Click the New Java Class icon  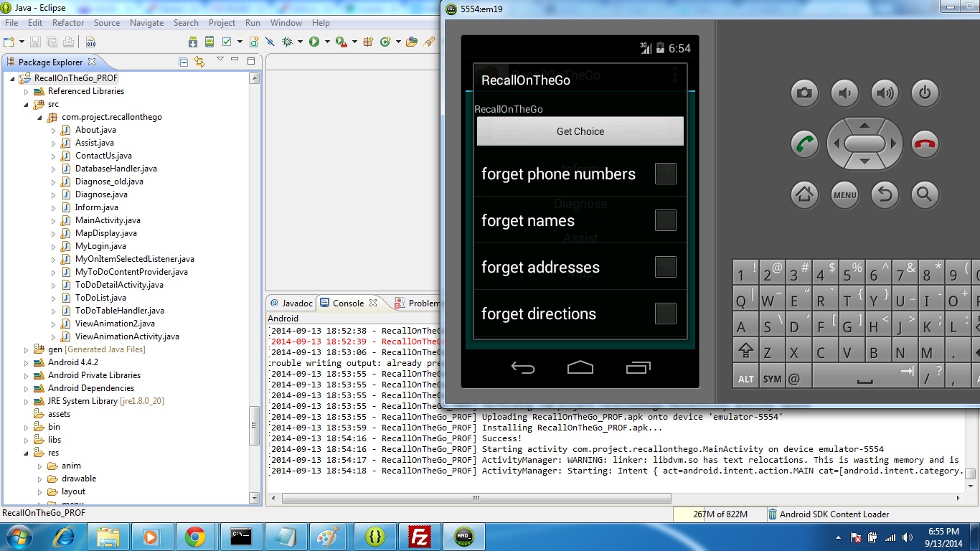(385, 42)
